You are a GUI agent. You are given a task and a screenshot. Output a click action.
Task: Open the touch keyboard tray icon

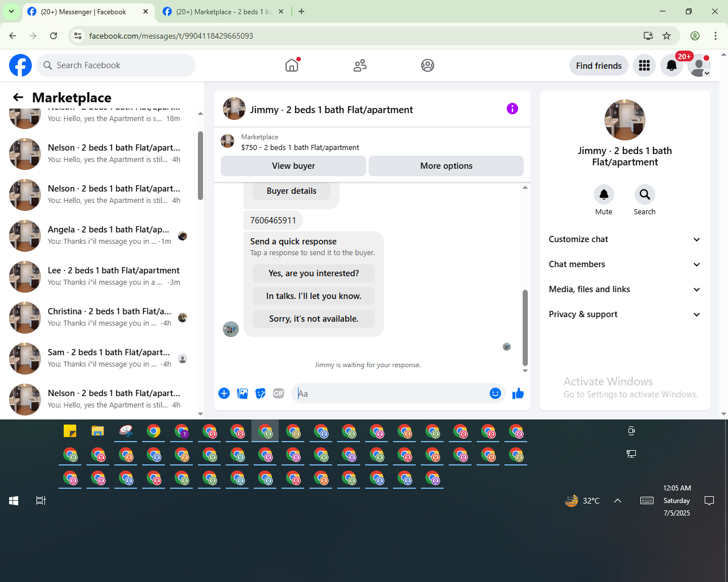click(647, 501)
